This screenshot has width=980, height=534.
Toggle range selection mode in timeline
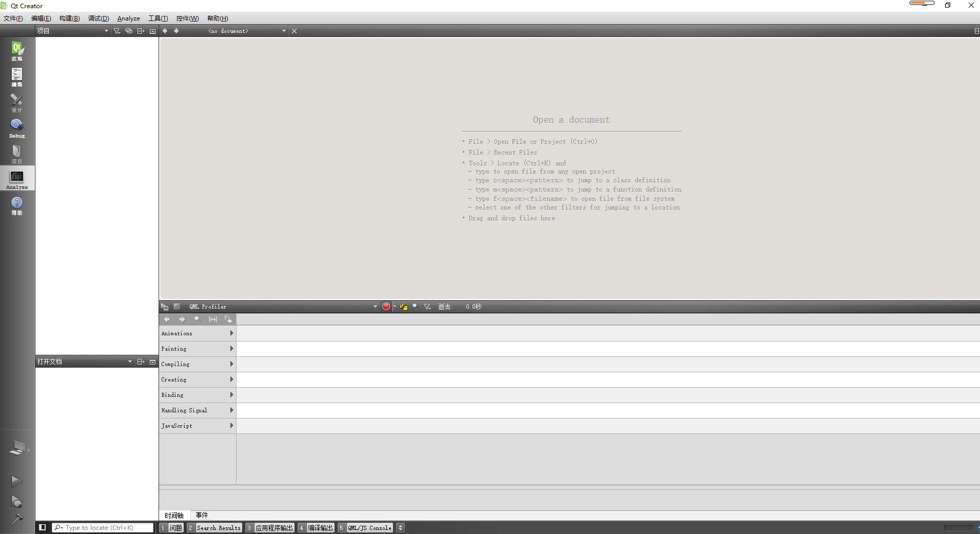click(x=213, y=319)
